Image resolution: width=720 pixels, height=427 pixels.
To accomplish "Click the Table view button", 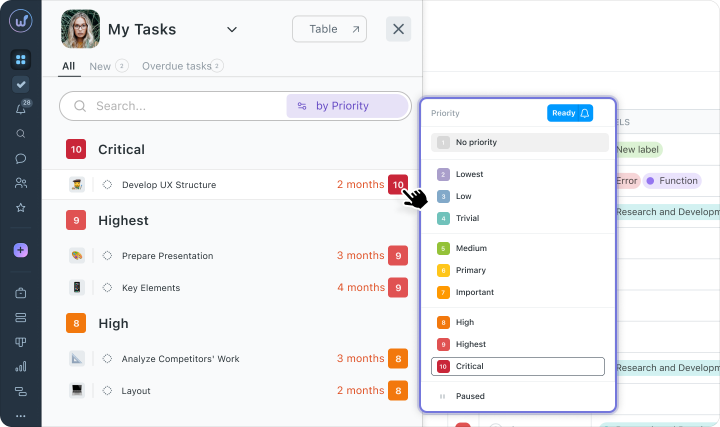I will pyautogui.click(x=329, y=29).
